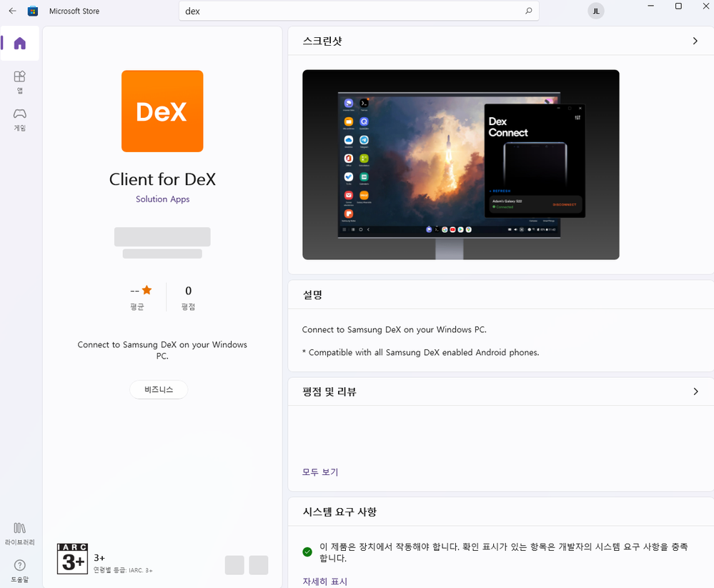Minimize the Microsoft Store window

650,6
